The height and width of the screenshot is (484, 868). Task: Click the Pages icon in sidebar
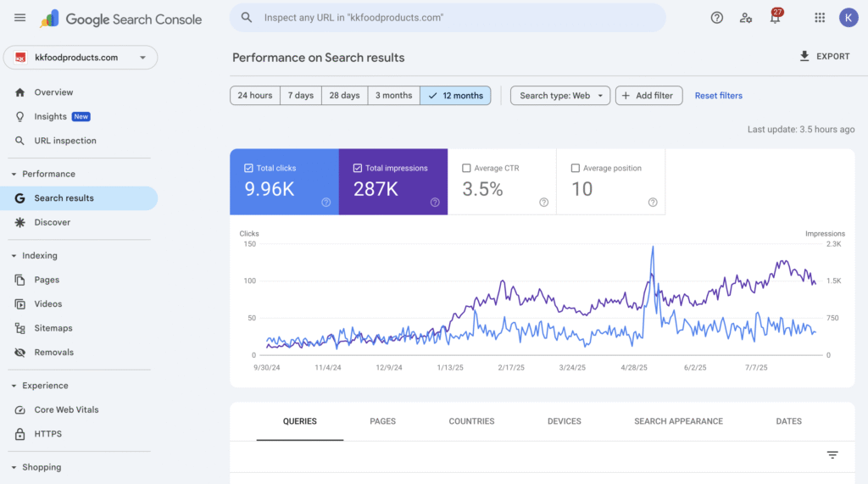click(x=20, y=280)
